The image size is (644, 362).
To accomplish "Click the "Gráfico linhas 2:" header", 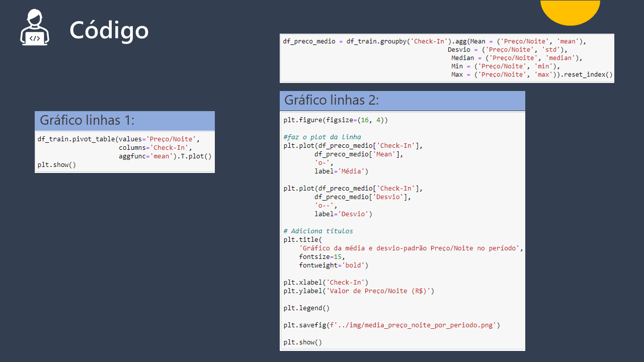I will 403,101.
